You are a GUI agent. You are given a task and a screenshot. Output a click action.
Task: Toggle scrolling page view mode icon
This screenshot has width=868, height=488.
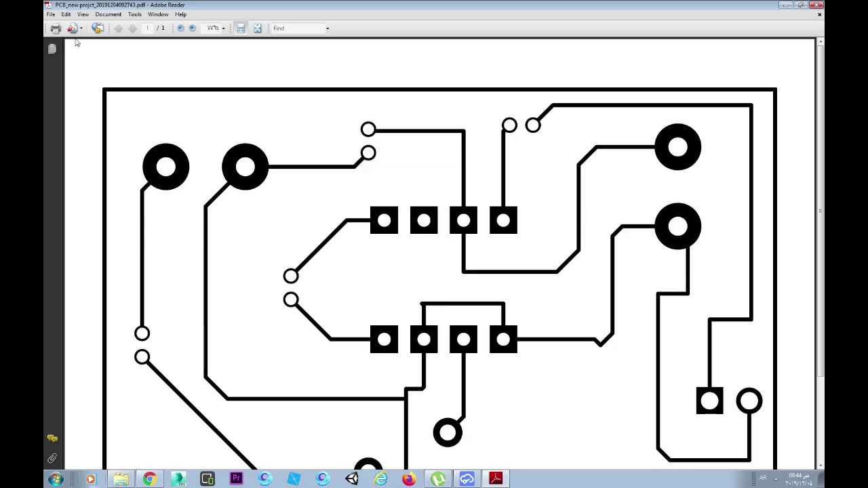coord(241,28)
